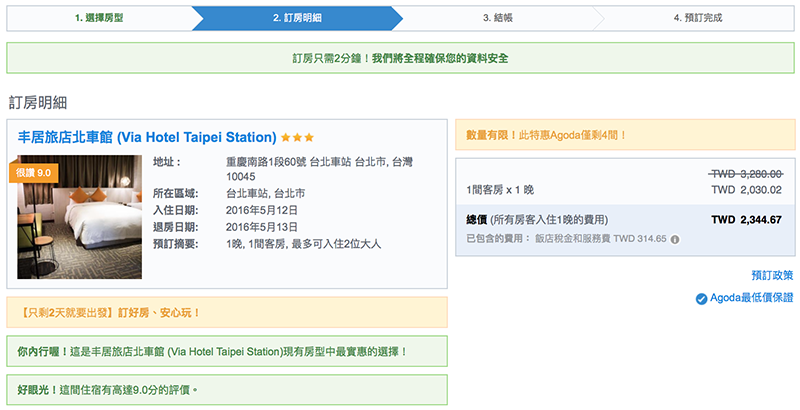Click check-in date 2016年5月12日
Screen dimensions: 800x410
point(262,210)
